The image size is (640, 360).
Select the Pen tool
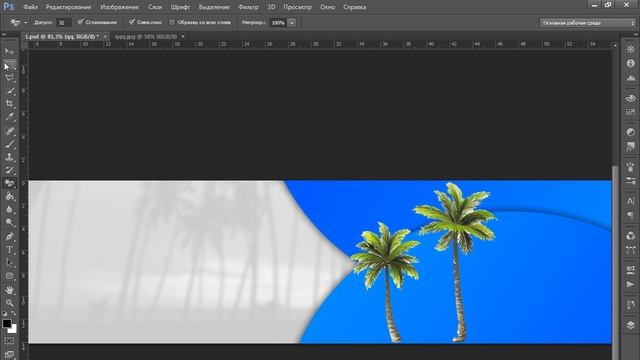(x=9, y=236)
